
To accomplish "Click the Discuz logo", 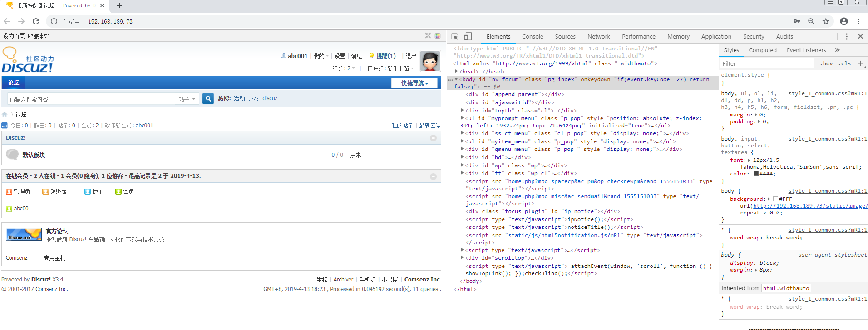I will point(28,60).
